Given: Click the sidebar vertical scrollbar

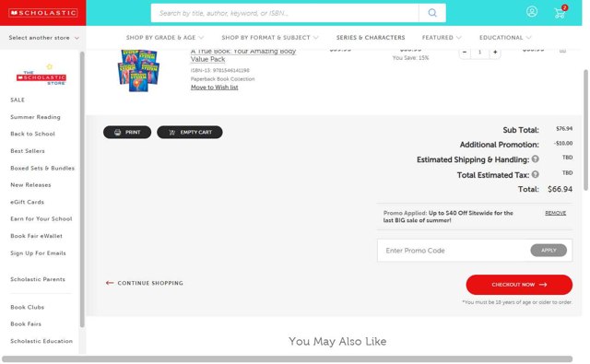Looking at the screenshot, I should point(82,189).
